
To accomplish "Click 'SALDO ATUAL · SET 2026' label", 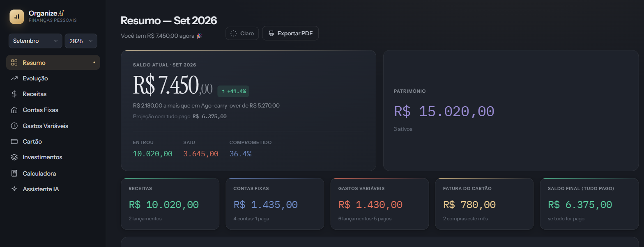I will click(164, 65).
